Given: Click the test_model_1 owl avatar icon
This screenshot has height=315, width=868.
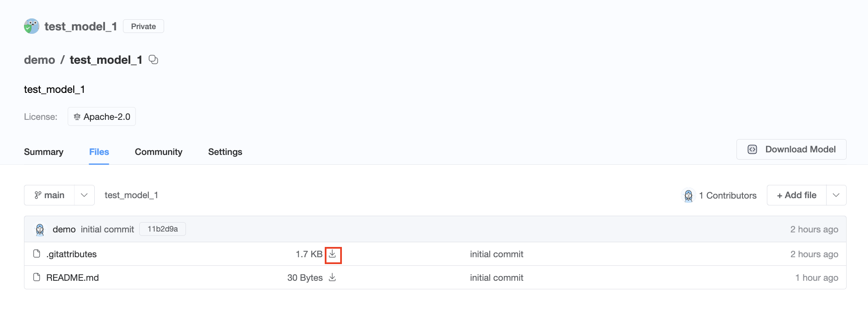Looking at the screenshot, I should [32, 27].
